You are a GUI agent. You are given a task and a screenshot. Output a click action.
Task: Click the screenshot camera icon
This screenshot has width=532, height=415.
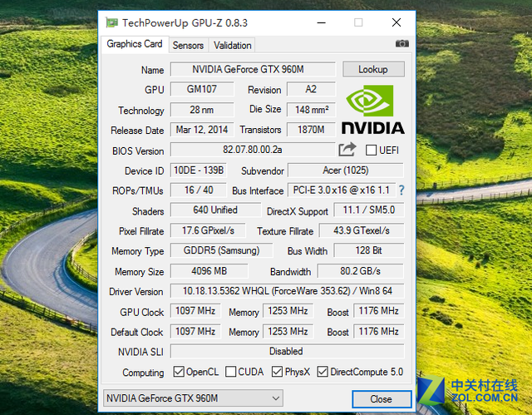click(x=402, y=43)
